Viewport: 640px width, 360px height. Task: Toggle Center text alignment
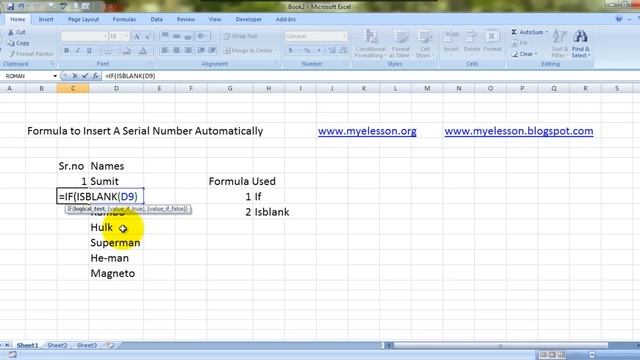point(176,51)
